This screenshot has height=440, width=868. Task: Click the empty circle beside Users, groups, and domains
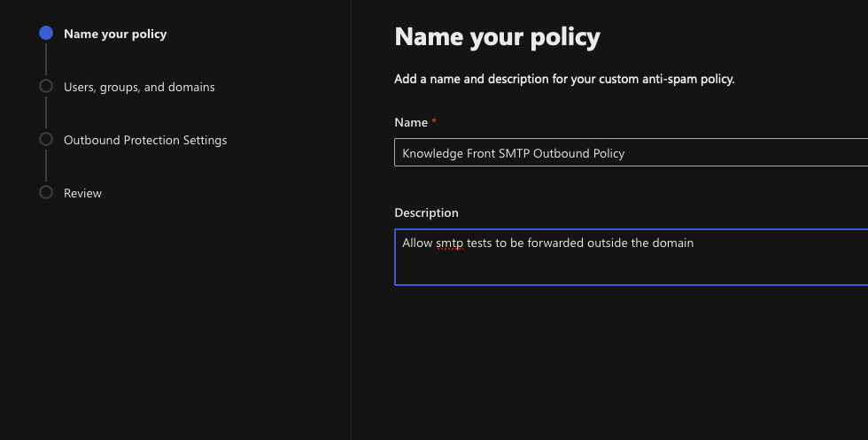[x=46, y=86]
